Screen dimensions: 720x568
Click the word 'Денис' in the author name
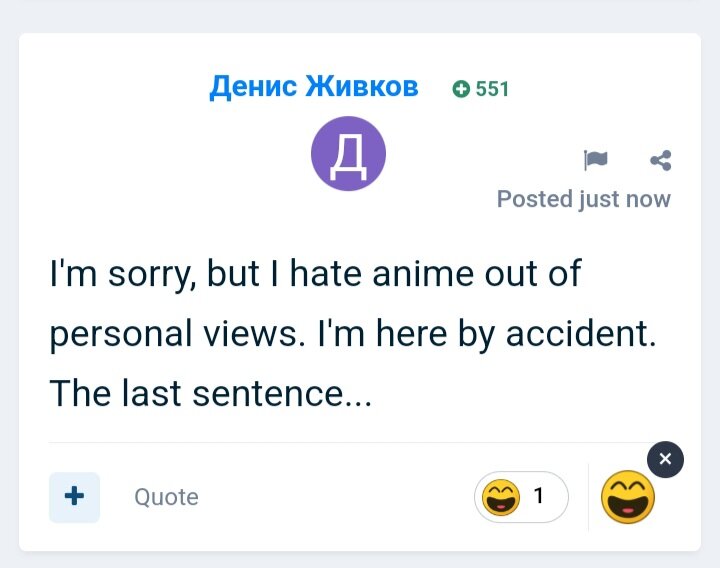coord(253,87)
